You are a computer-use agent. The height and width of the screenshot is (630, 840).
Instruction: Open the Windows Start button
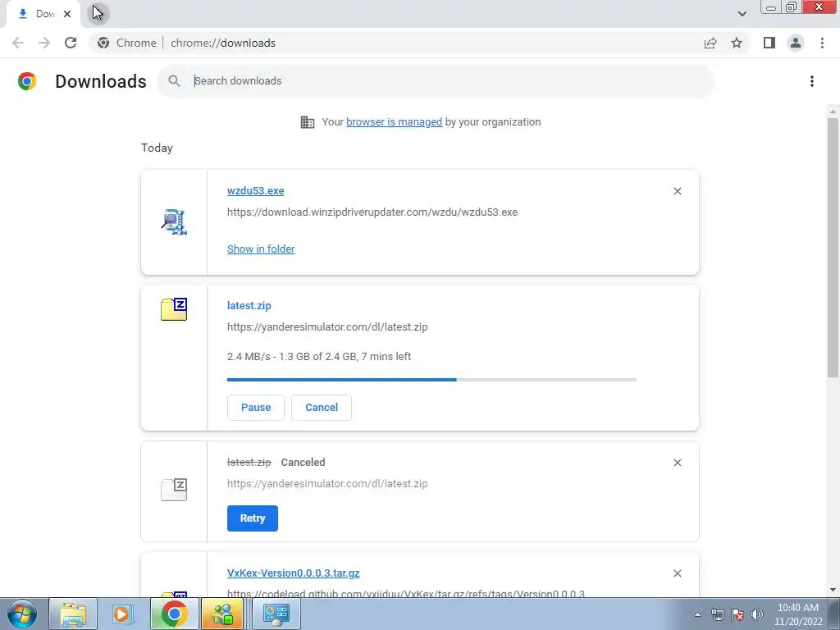(x=21, y=614)
